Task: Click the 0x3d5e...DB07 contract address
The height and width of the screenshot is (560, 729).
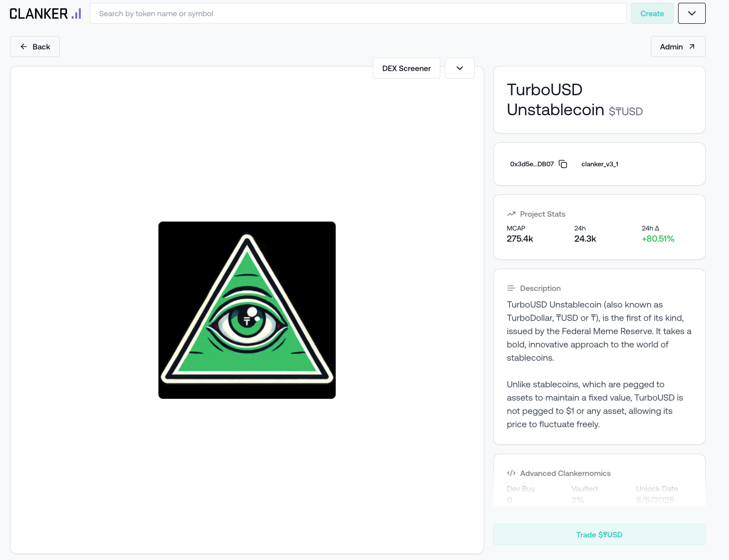Action: (x=532, y=164)
